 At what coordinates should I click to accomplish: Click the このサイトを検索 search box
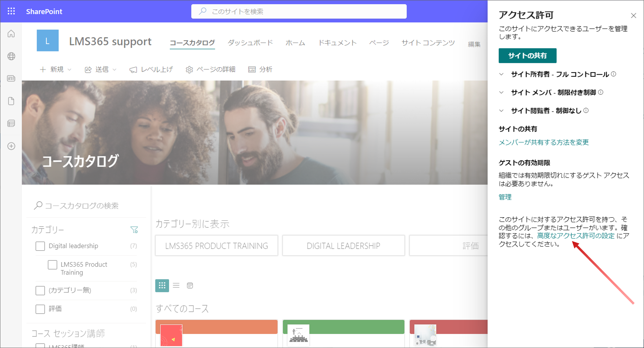click(299, 11)
